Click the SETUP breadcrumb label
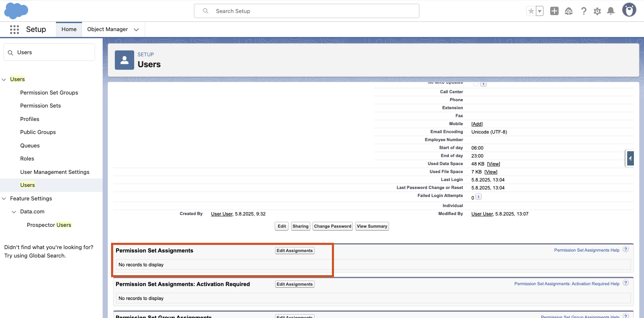Image resolution: width=644 pixels, height=318 pixels. tap(146, 55)
